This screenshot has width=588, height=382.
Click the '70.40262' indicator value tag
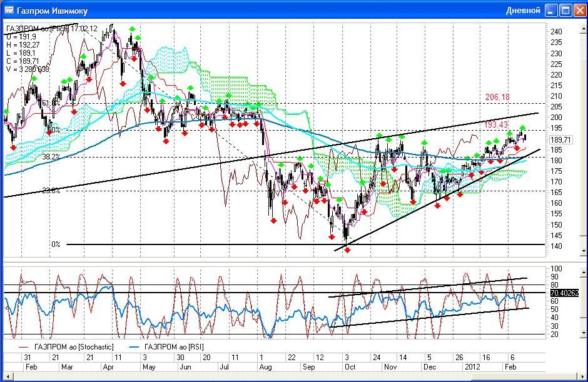tap(564, 293)
